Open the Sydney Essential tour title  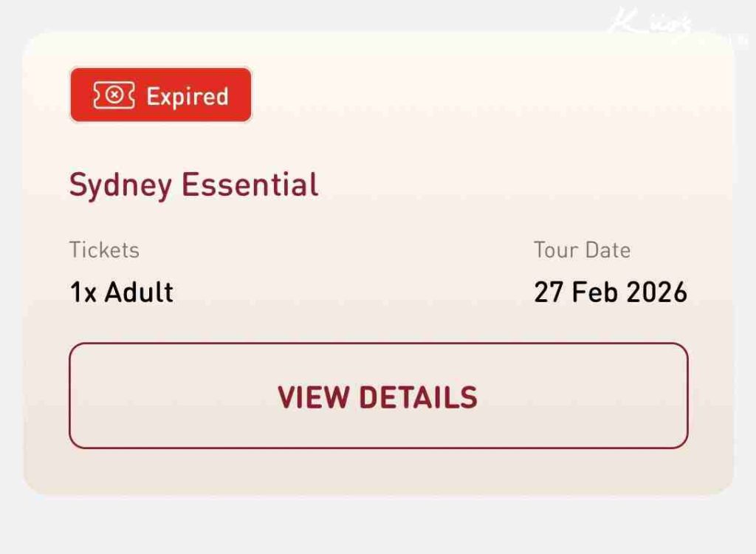(193, 185)
